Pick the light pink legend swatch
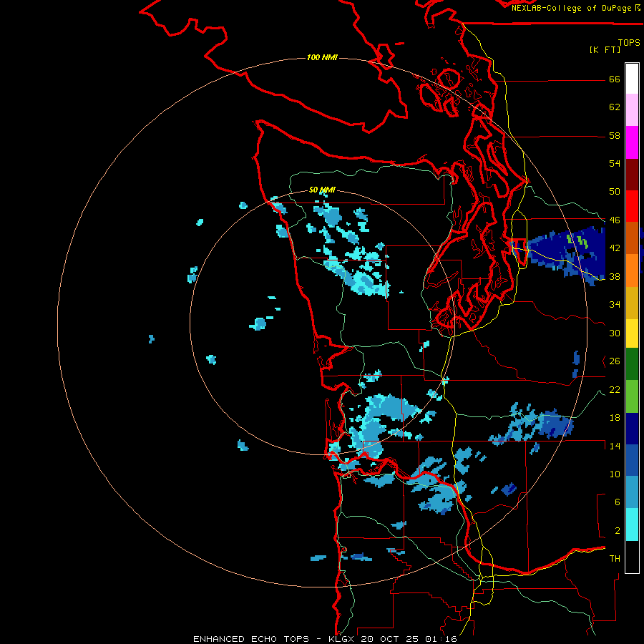 coord(632,110)
